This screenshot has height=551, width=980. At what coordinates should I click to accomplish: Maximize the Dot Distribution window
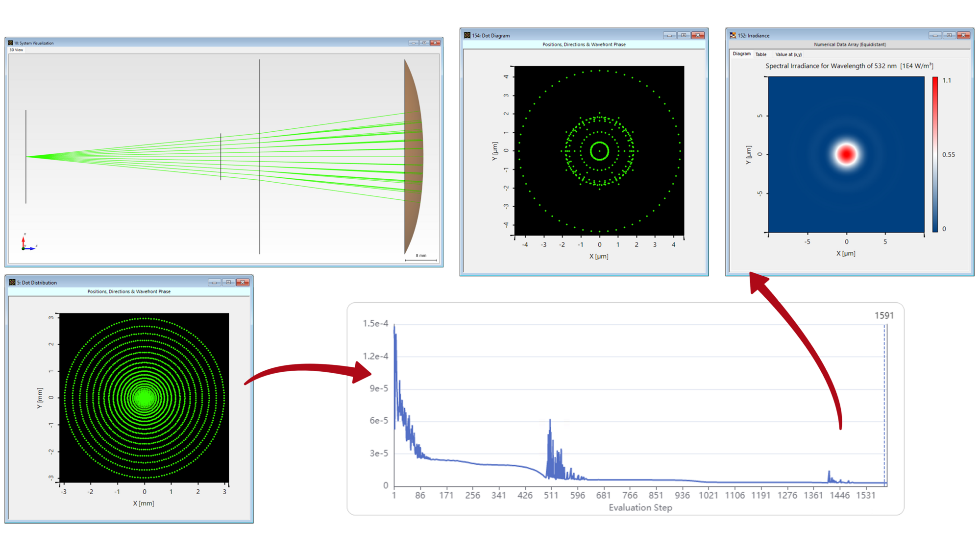click(x=228, y=283)
